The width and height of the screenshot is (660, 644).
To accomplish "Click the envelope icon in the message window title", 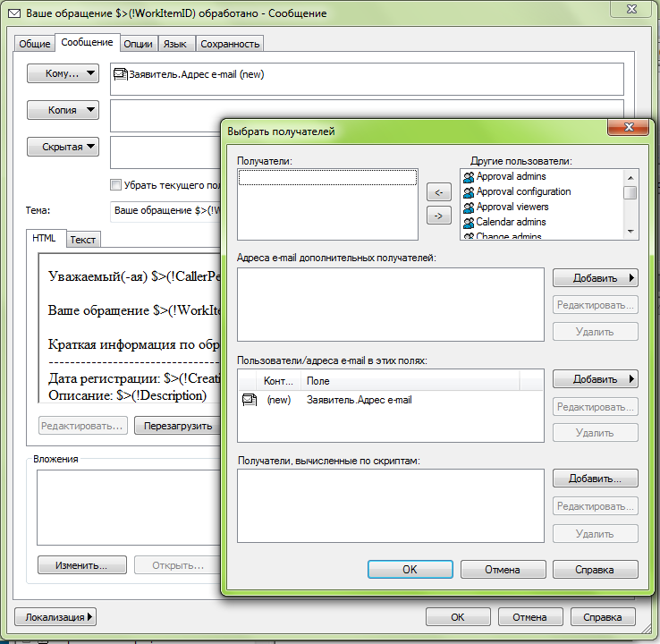I will (14, 13).
